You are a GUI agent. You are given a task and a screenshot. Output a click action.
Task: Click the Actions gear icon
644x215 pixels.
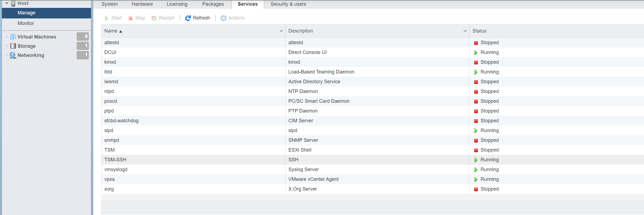click(223, 18)
